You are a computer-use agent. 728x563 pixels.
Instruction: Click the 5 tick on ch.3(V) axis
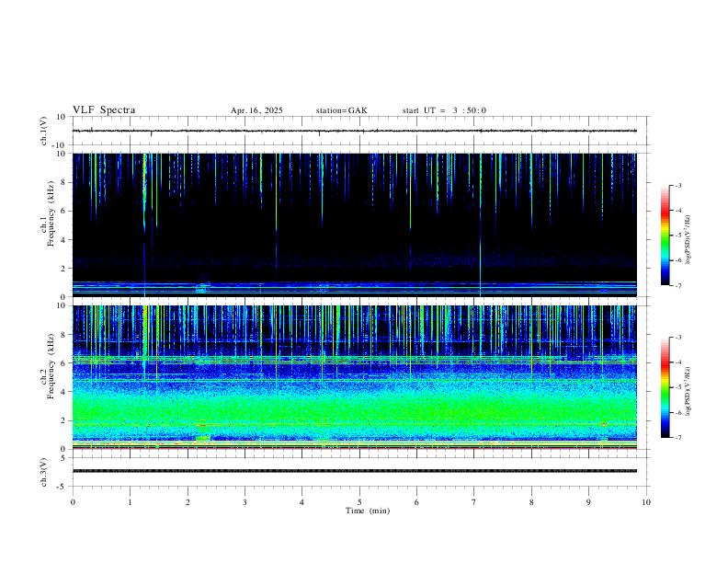pos(64,457)
